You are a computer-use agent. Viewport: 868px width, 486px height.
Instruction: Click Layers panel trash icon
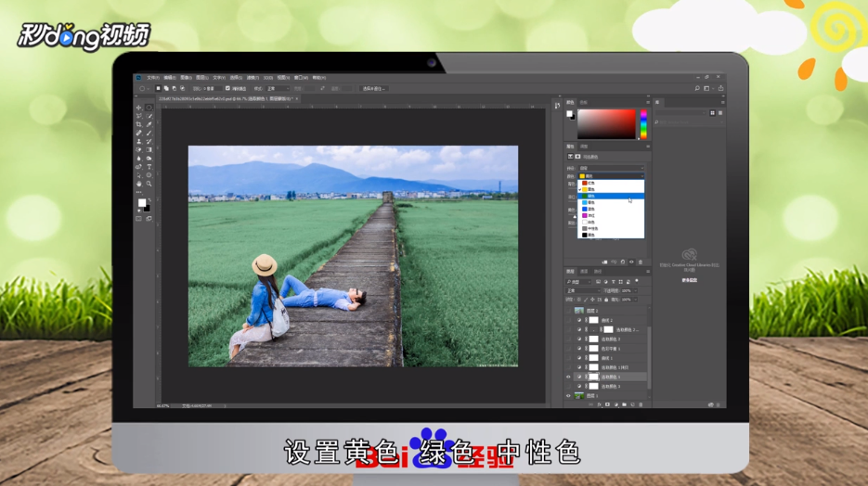tap(641, 404)
